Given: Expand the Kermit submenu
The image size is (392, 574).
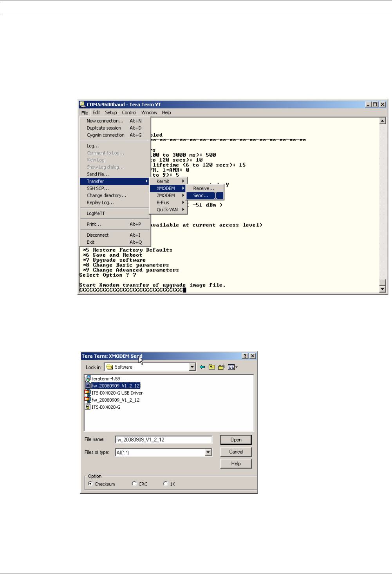Looking at the screenshot, I should point(169,181).
